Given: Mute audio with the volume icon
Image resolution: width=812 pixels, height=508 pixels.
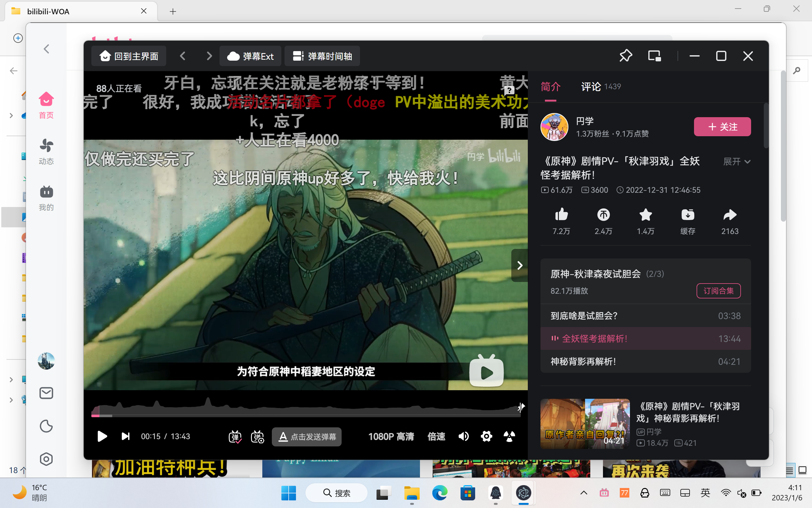Looking at the screenshot, I should (x=464, y=437).
